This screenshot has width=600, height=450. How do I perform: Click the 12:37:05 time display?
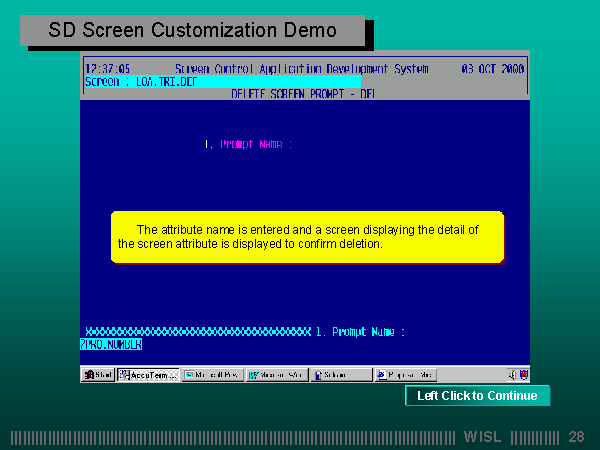tap(107, 69)
